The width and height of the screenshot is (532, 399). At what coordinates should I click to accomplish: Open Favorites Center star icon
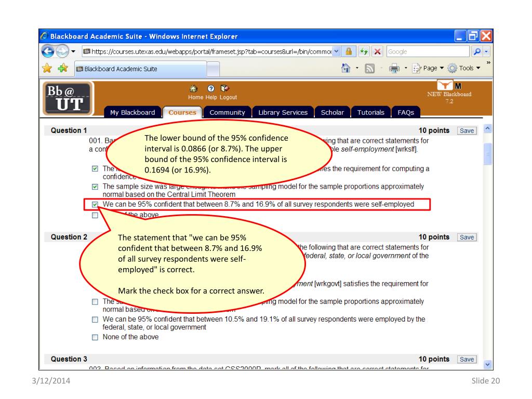pos(47,69)
